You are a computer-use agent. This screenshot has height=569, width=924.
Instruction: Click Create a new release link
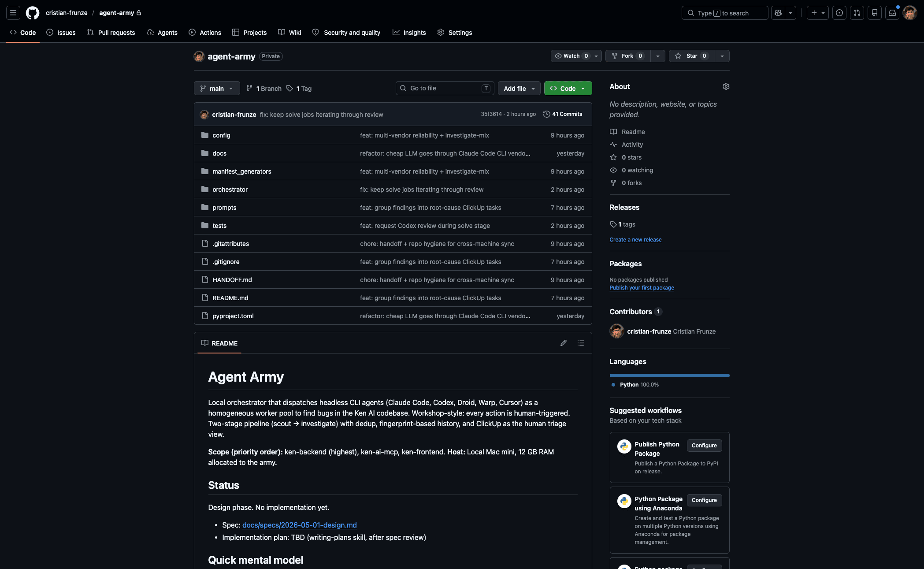click(x=635, y=239)
